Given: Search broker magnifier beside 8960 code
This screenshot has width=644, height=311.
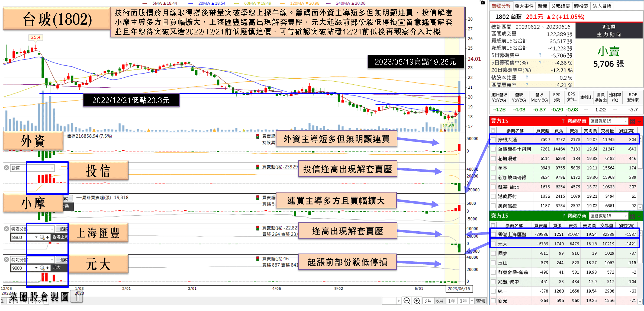Looking at the screenshot, I should click(42, 237).
